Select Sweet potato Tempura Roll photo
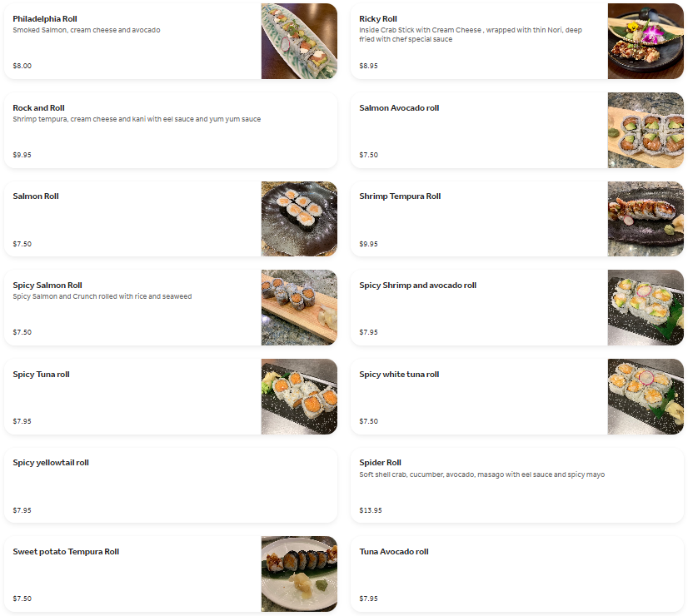The width and height of the screenshot is (688, 616). pos(299,574)
